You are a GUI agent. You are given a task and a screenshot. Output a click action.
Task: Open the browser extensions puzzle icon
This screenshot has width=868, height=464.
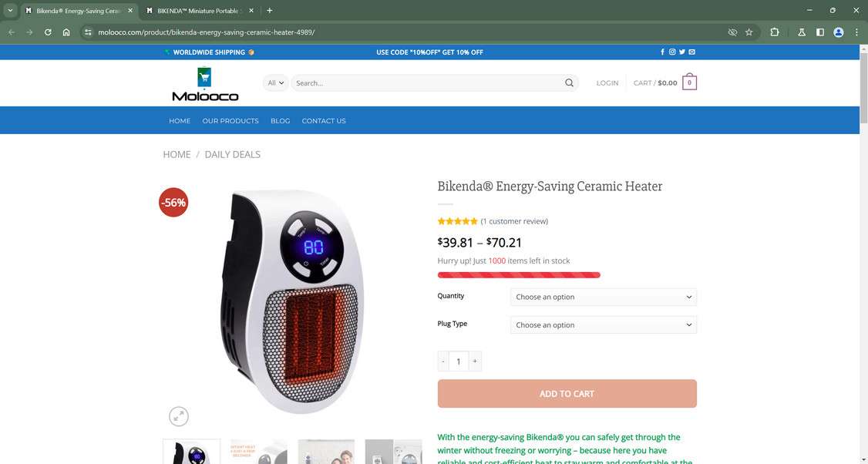(x=775, y=32)
